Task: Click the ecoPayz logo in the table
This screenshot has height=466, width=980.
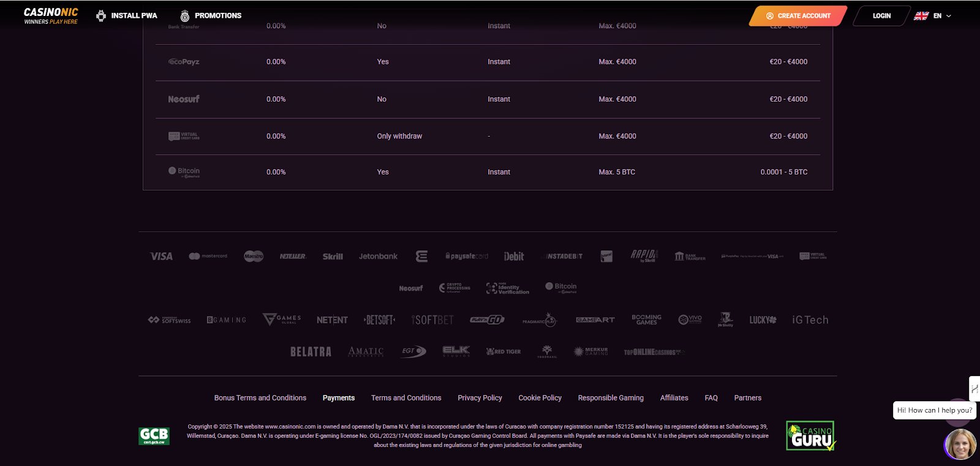Action: [x=184, y=62]
